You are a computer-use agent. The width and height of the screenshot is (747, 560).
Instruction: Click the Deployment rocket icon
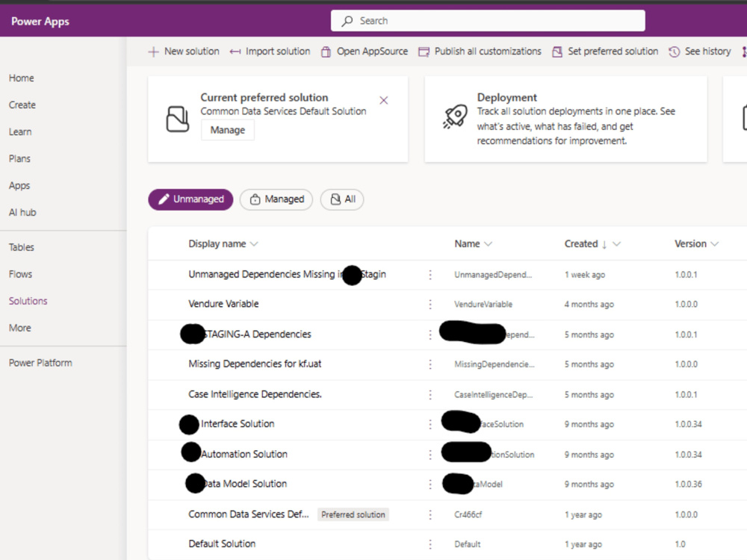455,116
